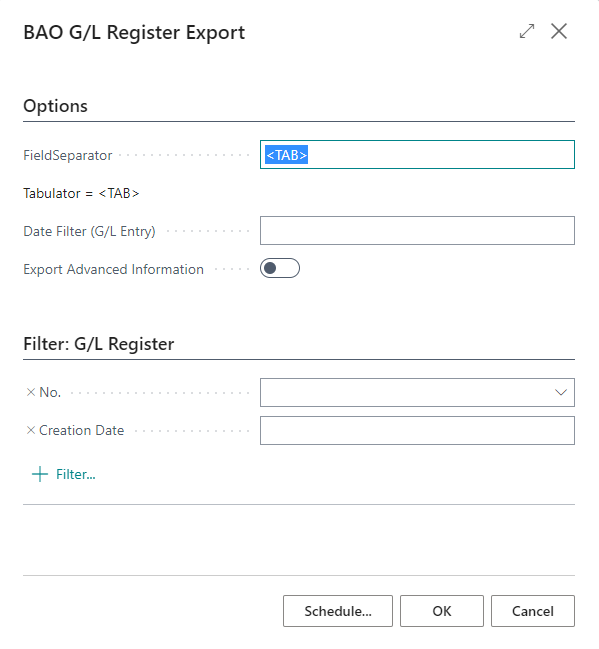Click the FieldSeparator input box
The width and height of the screenshot is (599, 649).
(417, 154)
